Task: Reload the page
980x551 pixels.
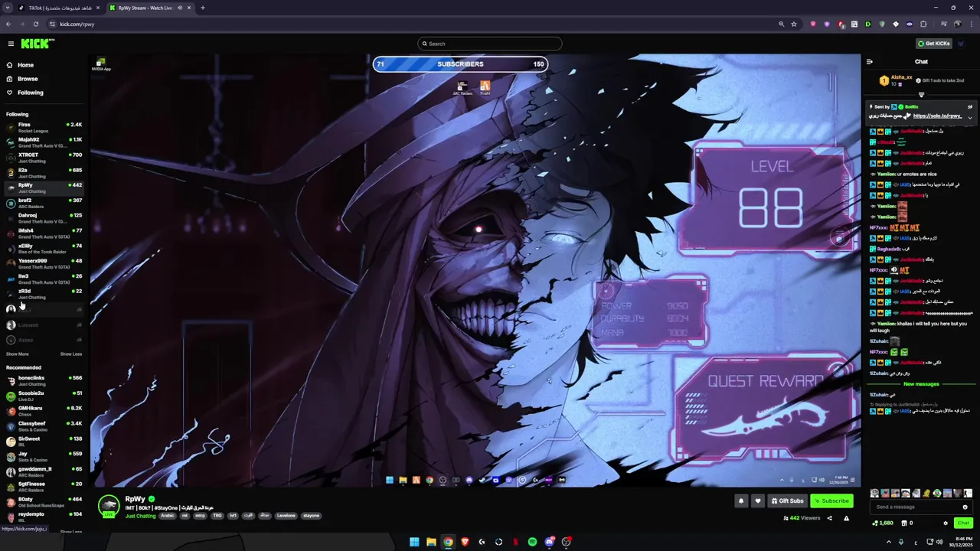Action: (x=35, y=24)
